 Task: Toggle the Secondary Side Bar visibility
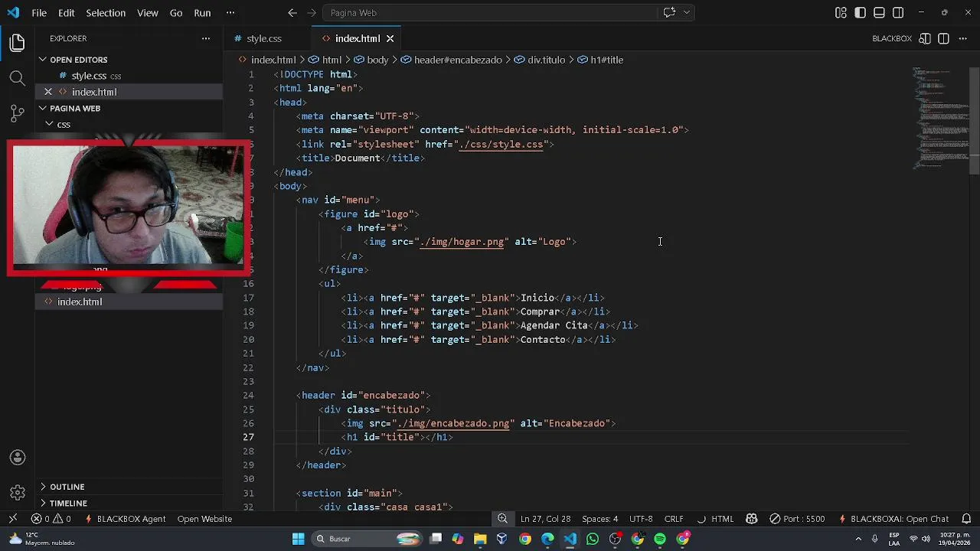898,13
